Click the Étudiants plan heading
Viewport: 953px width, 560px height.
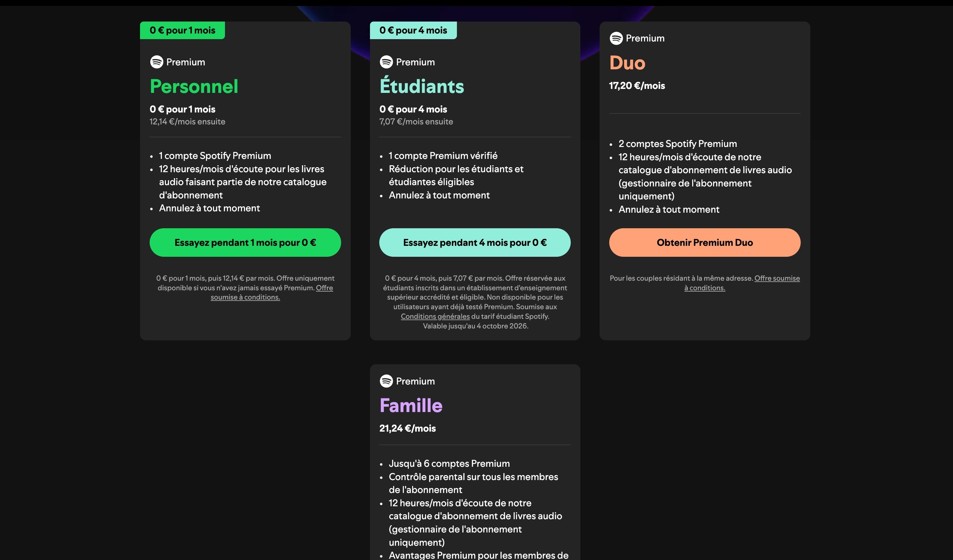click(422, 86)
